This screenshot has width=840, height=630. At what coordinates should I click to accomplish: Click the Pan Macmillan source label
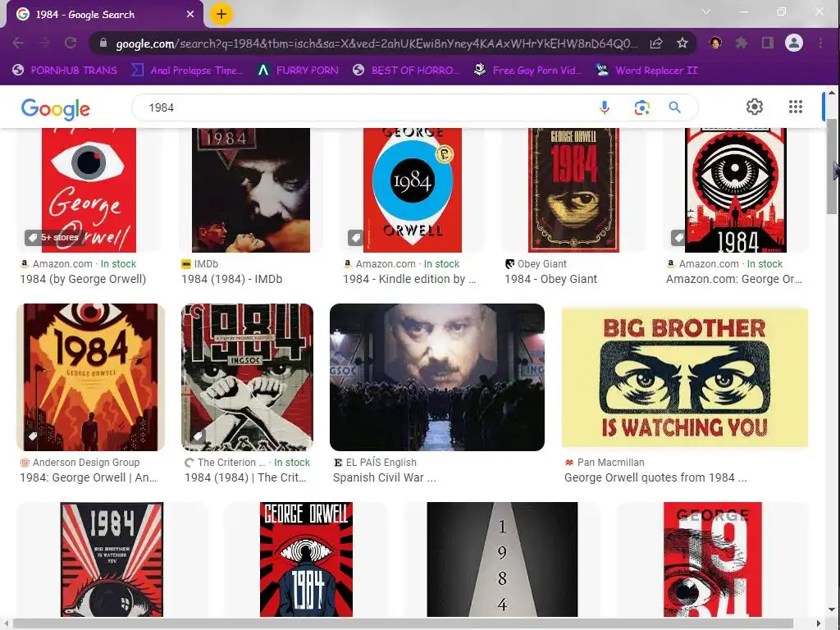pos(610,463)
